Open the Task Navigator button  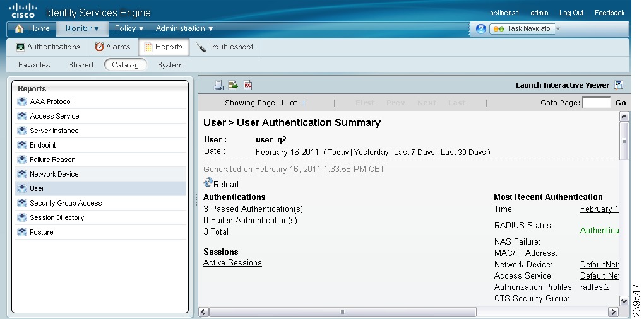point(522,29)
